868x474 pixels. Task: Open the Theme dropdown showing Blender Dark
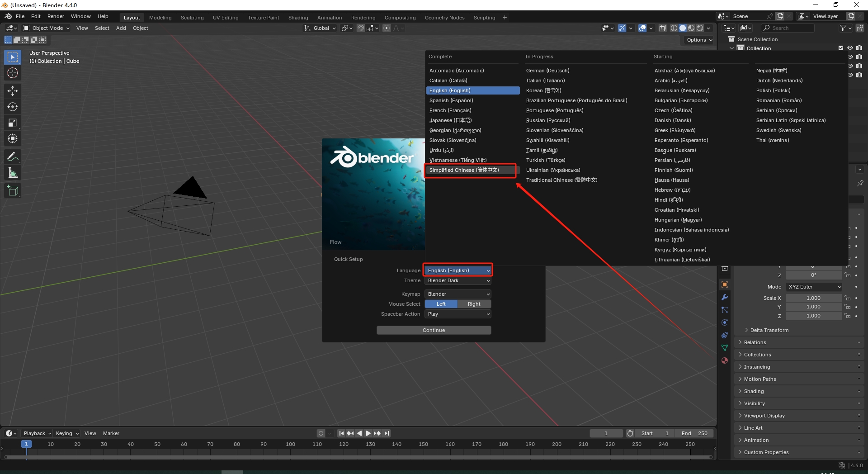(458, 280)
